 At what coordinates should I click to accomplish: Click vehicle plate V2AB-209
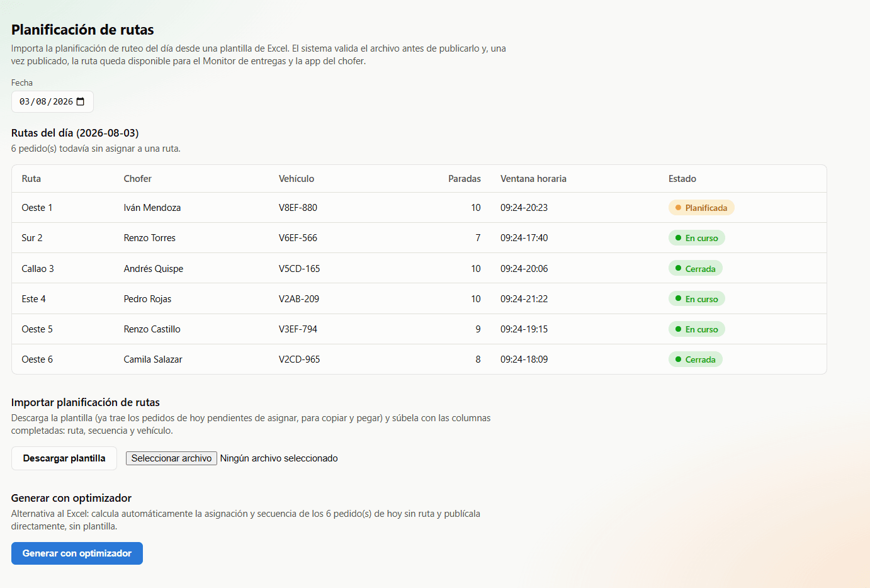pos(299,299)
